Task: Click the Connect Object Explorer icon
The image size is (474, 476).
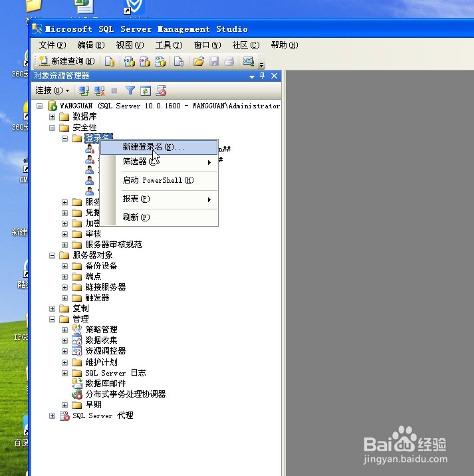Action: point(84,90)
